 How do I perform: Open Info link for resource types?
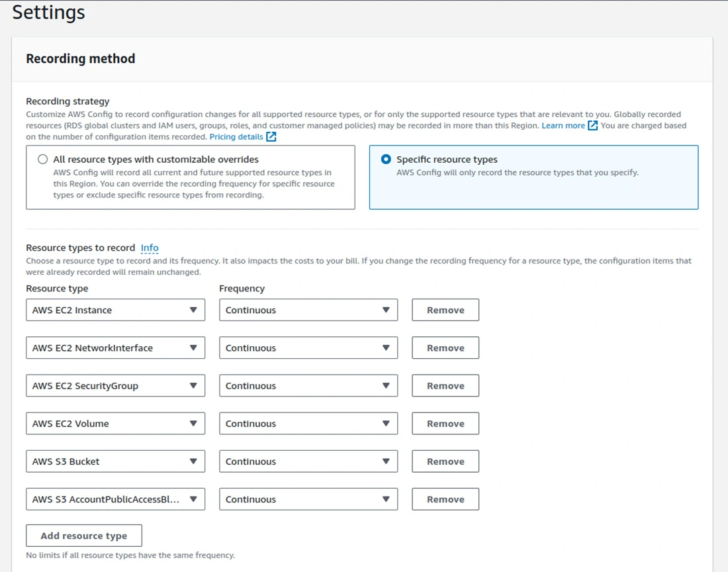click(x=150, y=248)
